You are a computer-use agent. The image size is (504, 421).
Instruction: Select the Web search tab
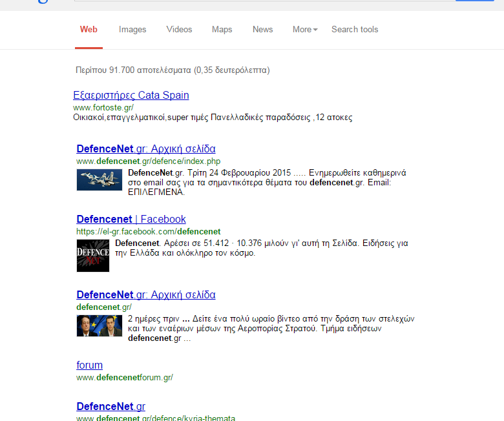coord(89,30)
